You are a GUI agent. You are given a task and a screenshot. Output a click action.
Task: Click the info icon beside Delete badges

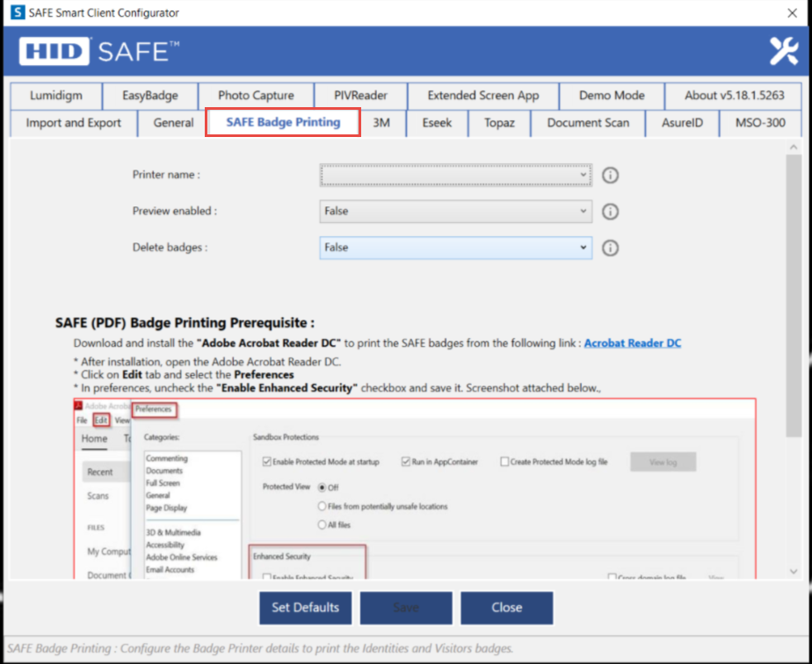tap(610, 248)
